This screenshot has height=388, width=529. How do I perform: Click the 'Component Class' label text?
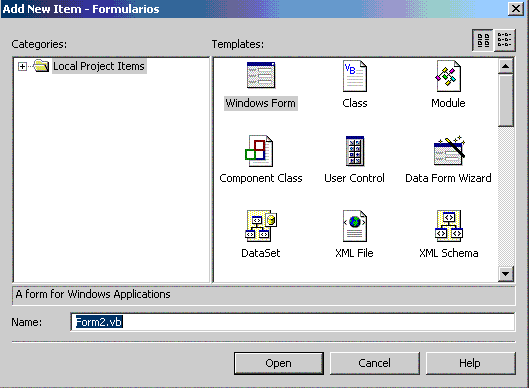[x=261, y=178]
